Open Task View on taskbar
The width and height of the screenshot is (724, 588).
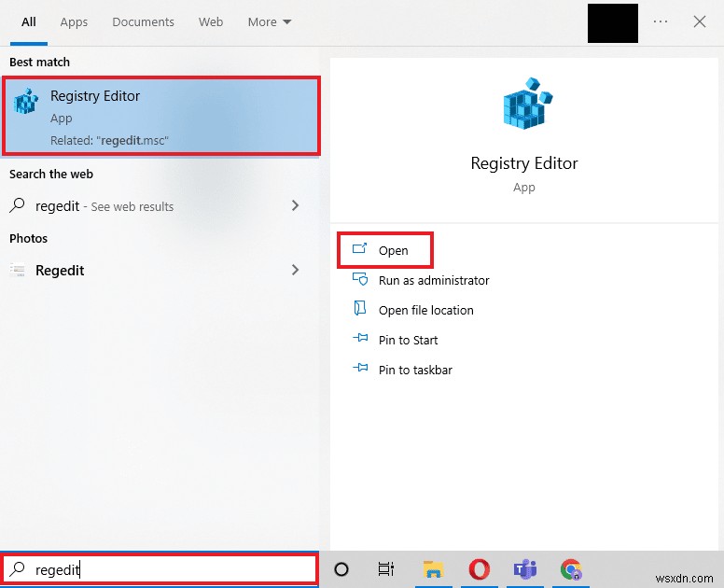(386, 569)
